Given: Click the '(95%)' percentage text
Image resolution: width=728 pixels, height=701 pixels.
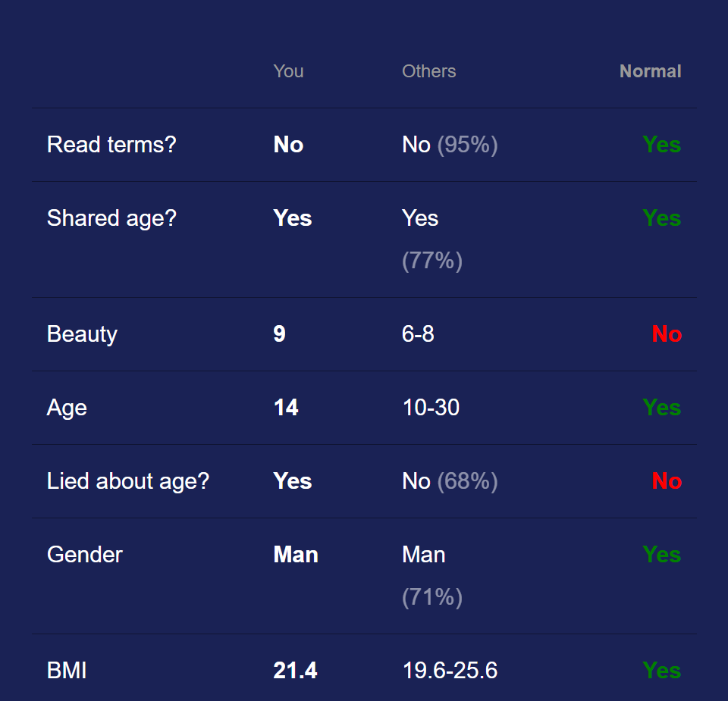Looking at the screenshot, I should 468,145.
